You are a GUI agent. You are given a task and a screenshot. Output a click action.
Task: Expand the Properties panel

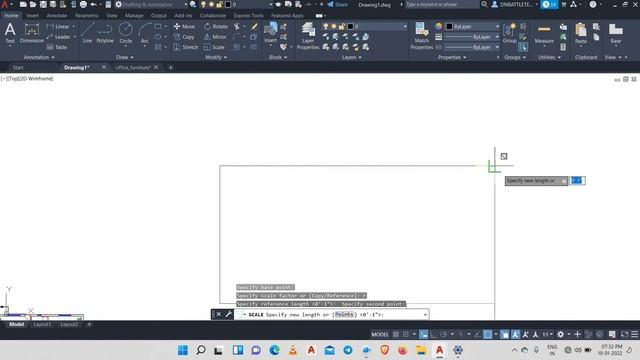click(x=452, y=57)
